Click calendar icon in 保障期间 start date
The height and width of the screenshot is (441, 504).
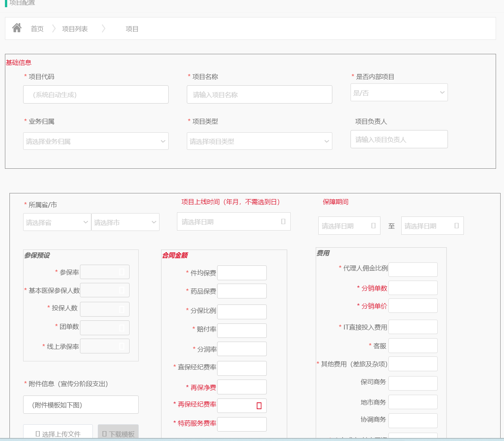point(373,226)
